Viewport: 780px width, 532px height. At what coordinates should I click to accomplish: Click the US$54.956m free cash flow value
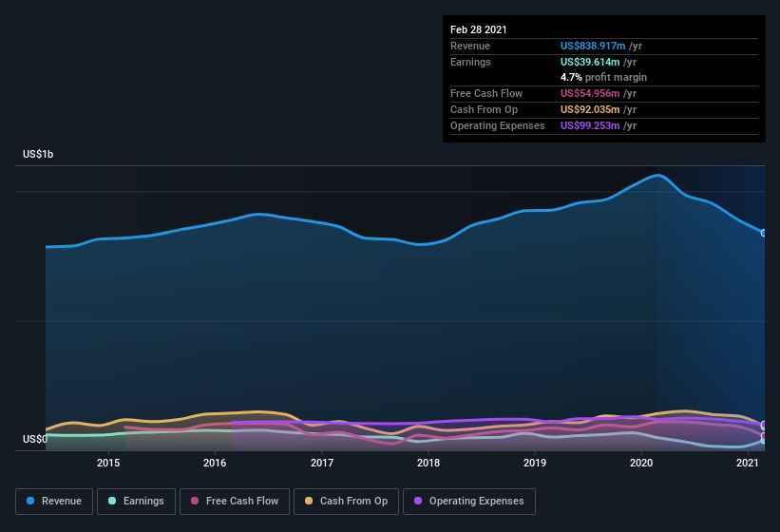(590, 93)
